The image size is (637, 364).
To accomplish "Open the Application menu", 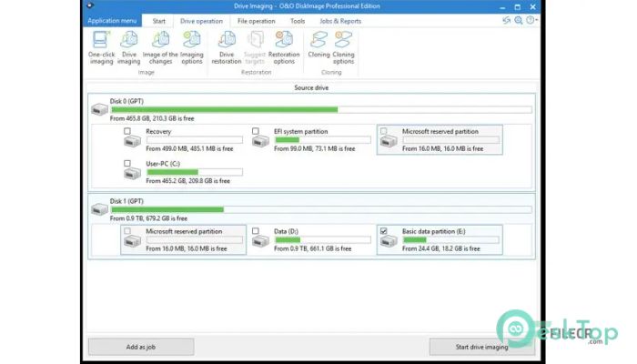I will [112, 21].
